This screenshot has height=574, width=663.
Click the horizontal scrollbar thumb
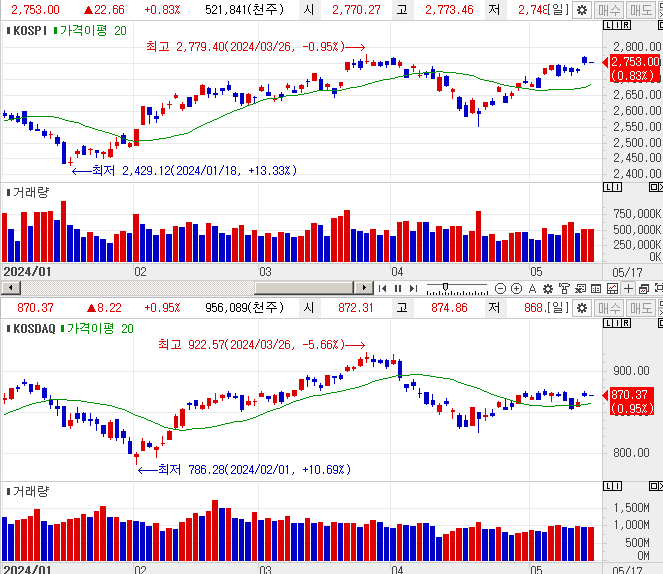coord(304,288)
